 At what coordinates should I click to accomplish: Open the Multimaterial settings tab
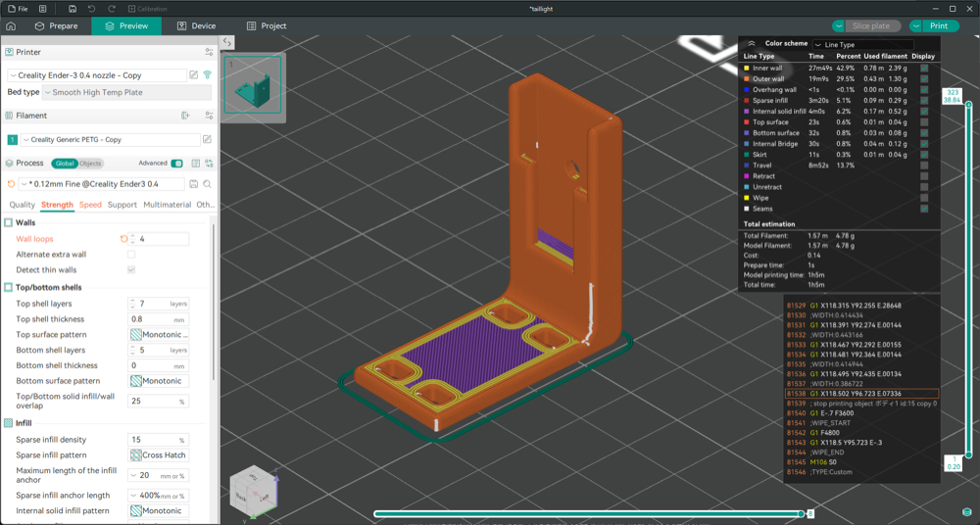click(167, 205)
